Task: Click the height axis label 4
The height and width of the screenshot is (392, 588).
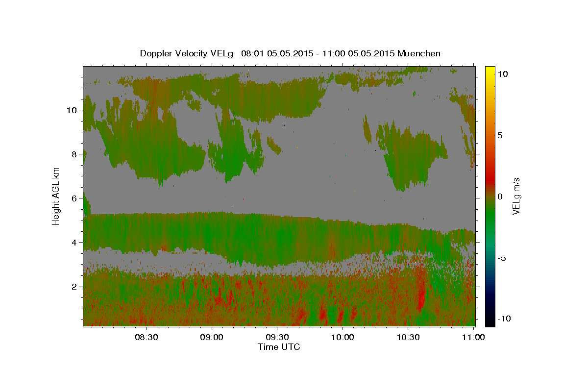Action: click(x=75, y=243)
